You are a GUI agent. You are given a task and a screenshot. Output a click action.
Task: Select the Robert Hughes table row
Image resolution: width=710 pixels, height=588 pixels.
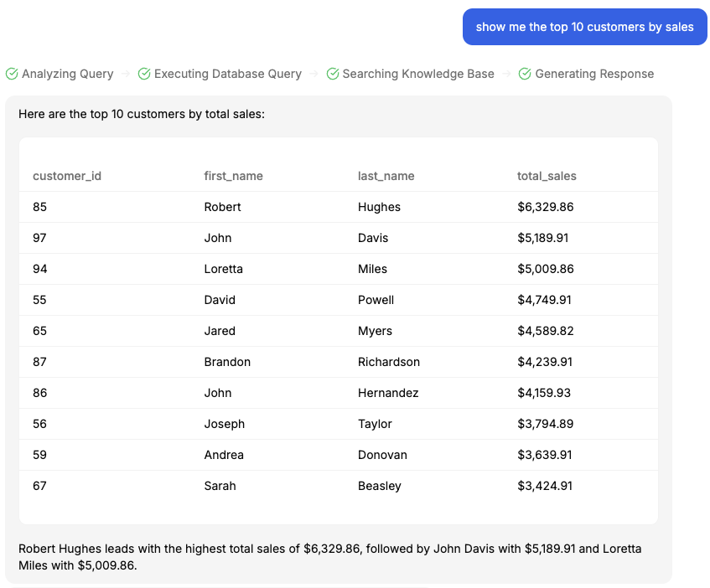pos(338,207)
